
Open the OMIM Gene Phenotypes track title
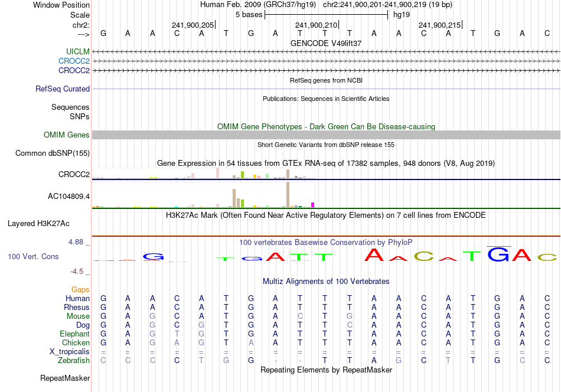[x=326, y=126]
